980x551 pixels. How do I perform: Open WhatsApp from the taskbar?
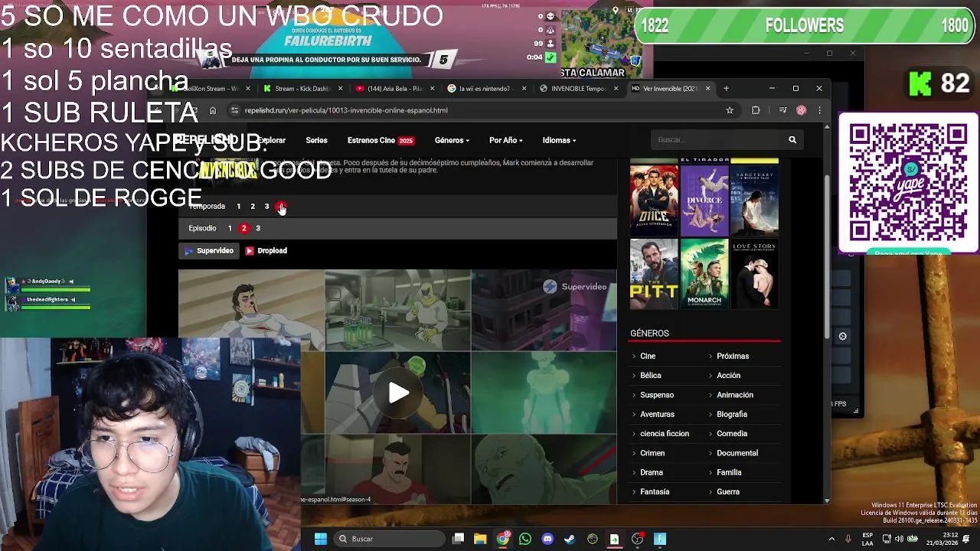[524, 539]
